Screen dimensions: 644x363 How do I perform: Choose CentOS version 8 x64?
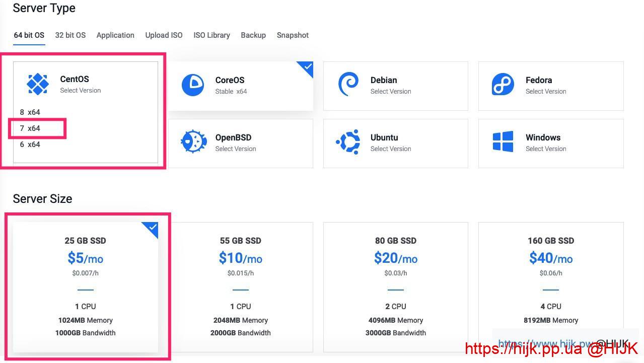[30, 112]
